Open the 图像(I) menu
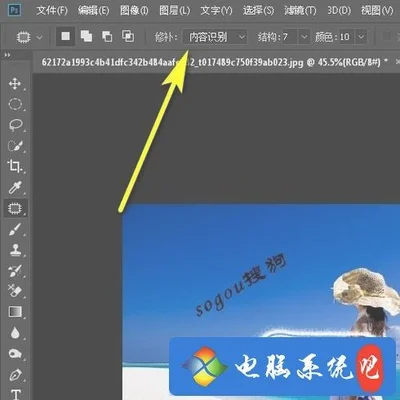Viewport: 400px width, 400px height. pos(134,11)
